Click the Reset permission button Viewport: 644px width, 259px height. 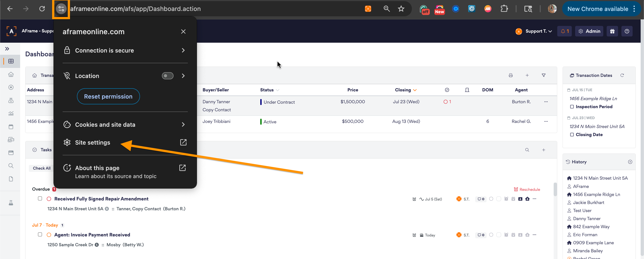tap(108, 96)
